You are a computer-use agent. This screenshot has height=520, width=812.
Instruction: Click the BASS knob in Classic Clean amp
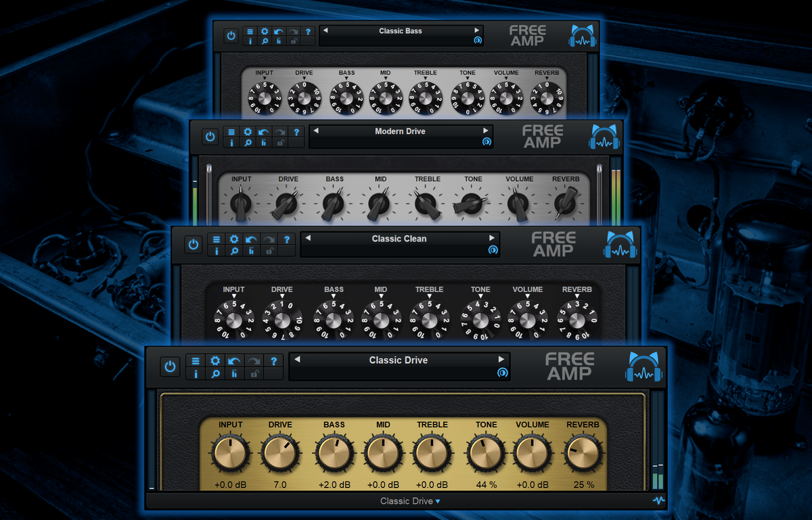click(334, 320)
